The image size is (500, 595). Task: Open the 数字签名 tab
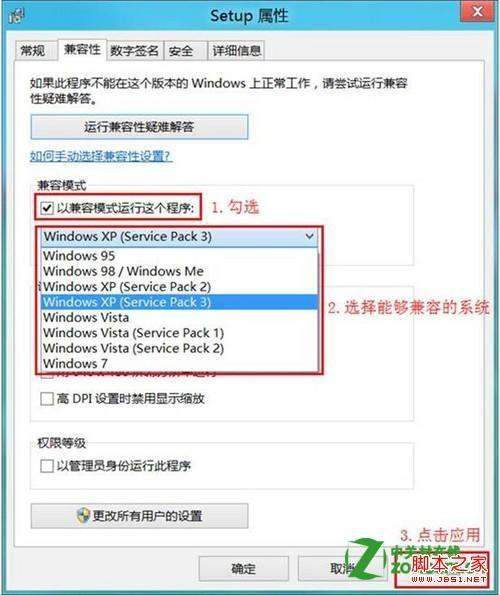(x=135, y=50)
